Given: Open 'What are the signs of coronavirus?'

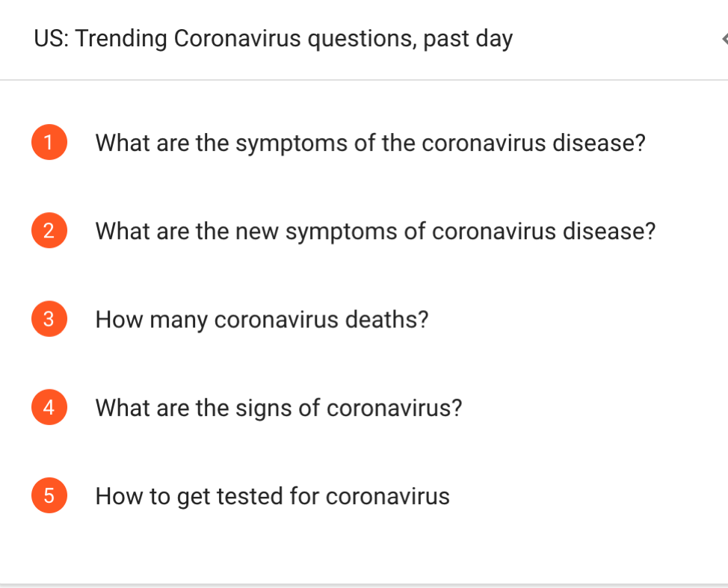Looking at the screenshot, I should click(x=279, y=408).
